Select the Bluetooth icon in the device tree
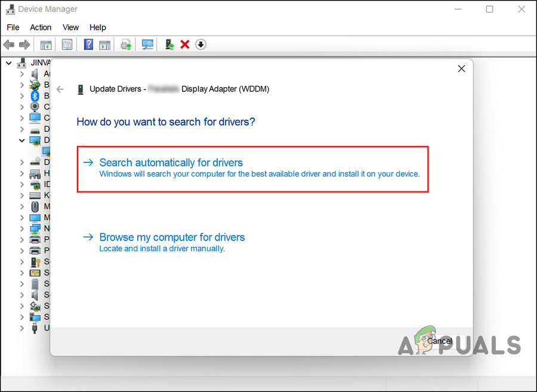537x392 pixels. (x=35, y=96)
